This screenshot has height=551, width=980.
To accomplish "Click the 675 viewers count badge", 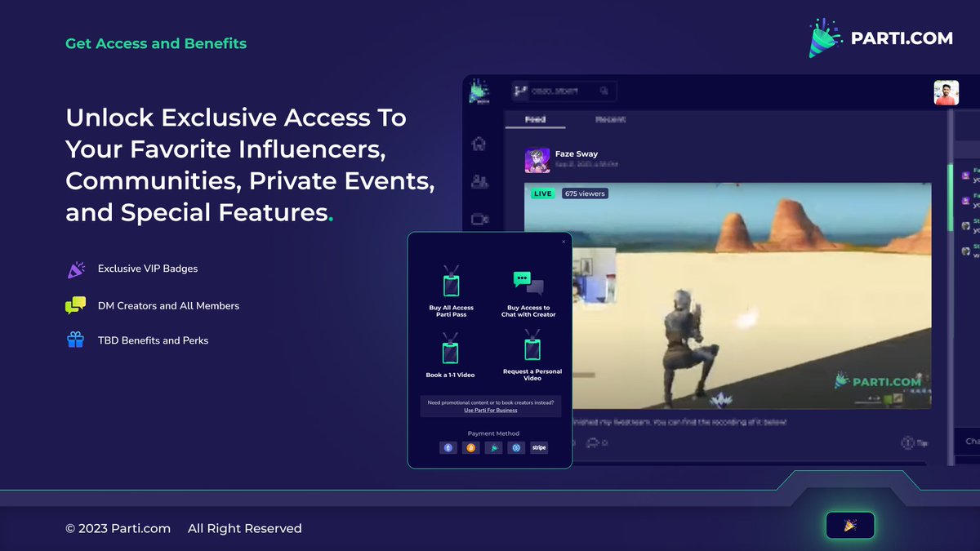I will (x=585, y=193).
